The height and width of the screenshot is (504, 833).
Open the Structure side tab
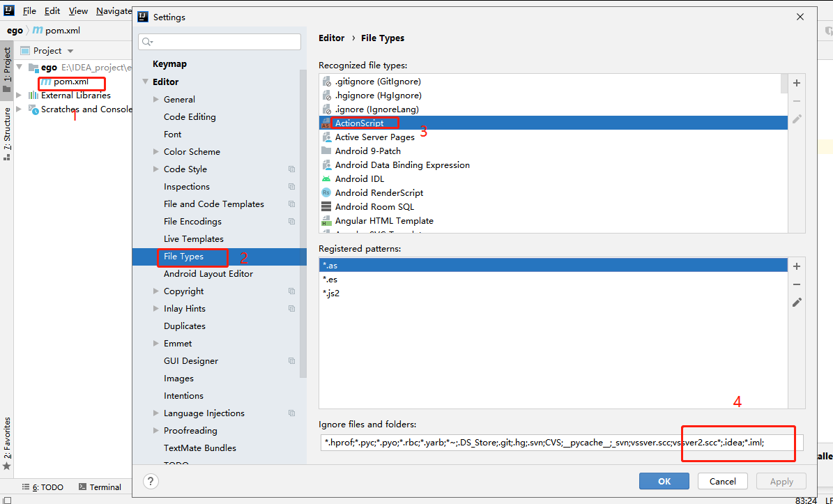coord(7,134)
